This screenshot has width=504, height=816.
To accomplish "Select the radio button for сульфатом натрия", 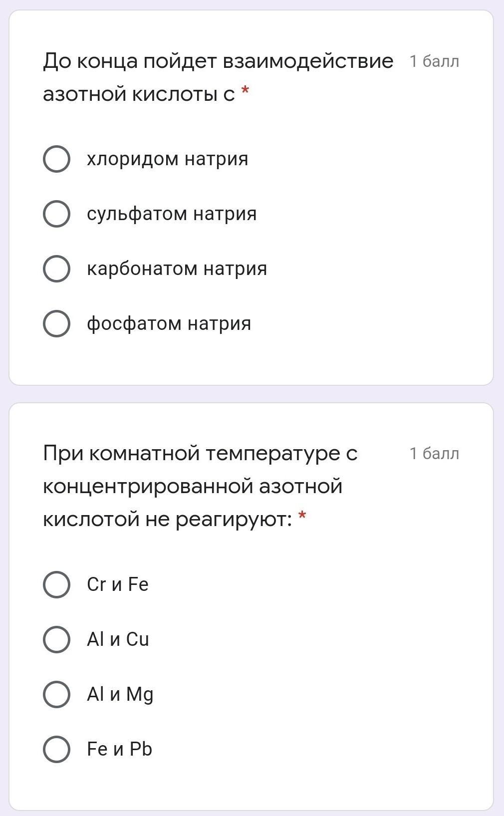I will pyautogui.click(x=56, y=214).
